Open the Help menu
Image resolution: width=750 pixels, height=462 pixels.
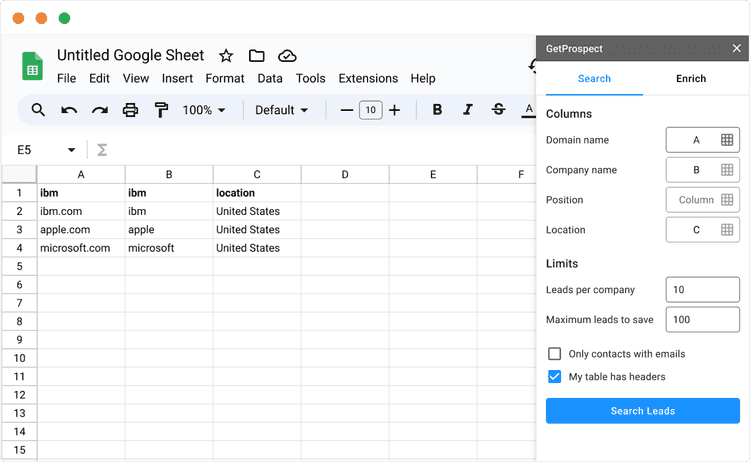423,78
